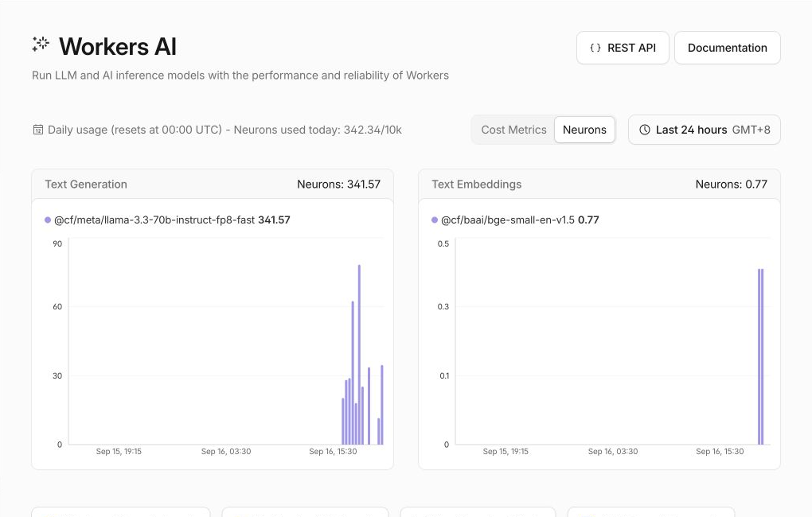The height and width of the screenshot is (517, 812).
Task: Click the Daily usage neurons used text
Action: click(224, 130)
